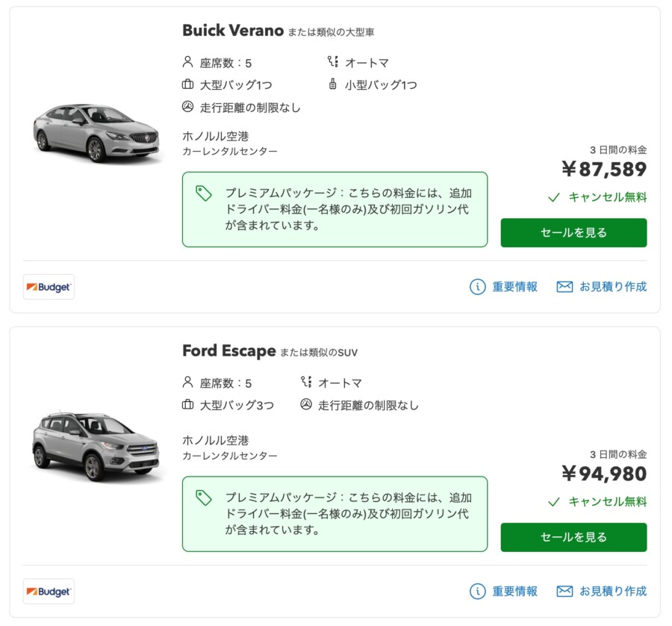Open セールを見る for the Ford Escape
The height and width of the screenshot is (626, 672).
[573, 537]
